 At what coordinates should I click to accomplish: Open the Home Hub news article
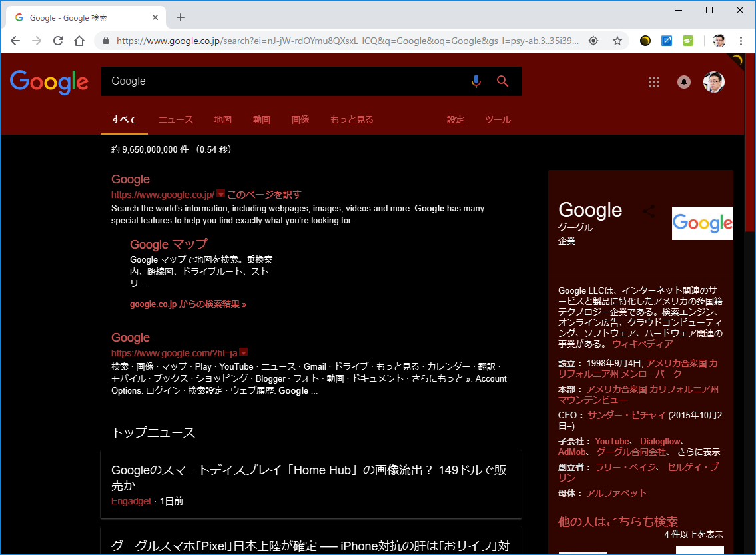pos(308,477)
